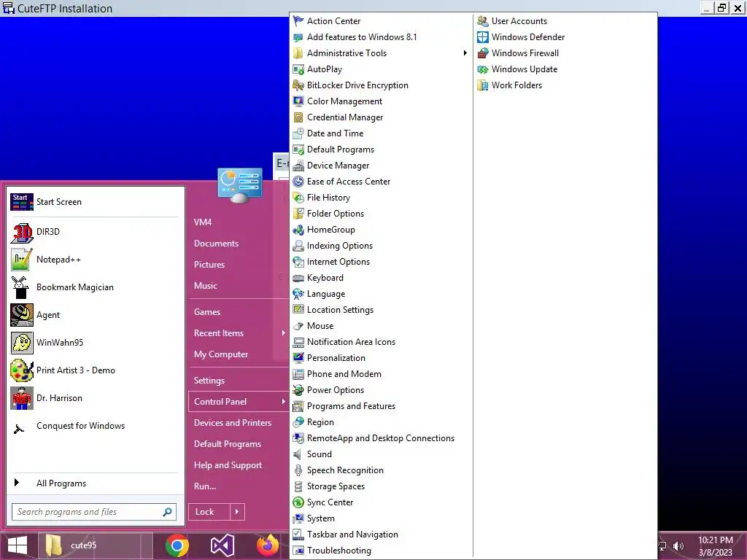Open RemoteApp and Desktop Connections

[x=381, y=438]
